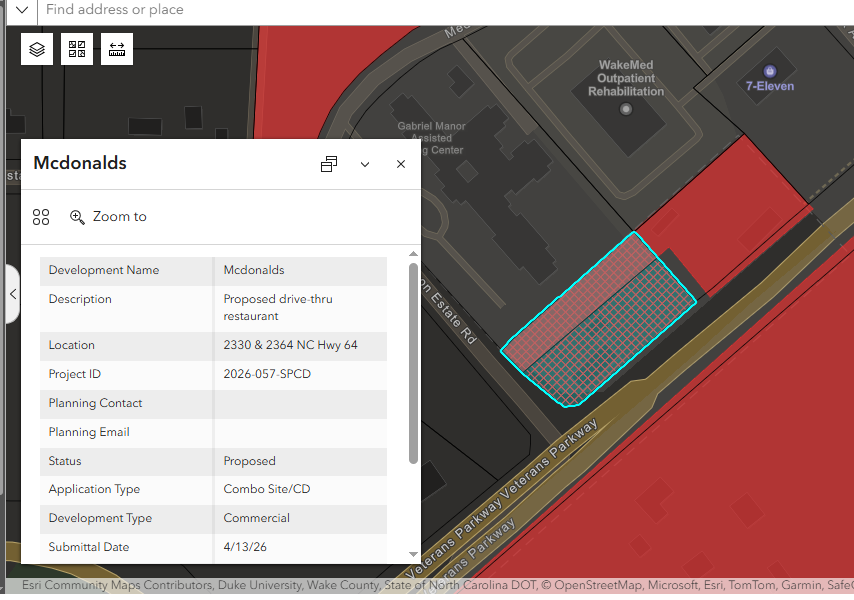The width and height of the screenshot is (854, 600).
Task: Select Application Type value Combo Site/CD
Action: 267,489
